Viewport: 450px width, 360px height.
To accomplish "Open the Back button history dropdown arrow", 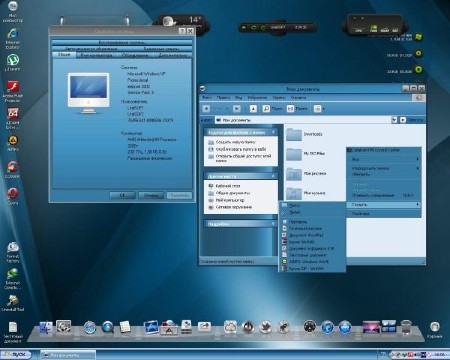I will [x=227, y=109].
